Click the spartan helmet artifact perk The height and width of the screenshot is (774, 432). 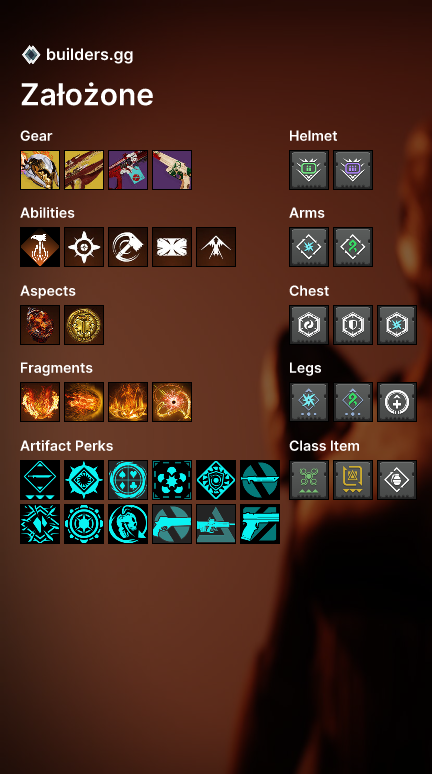tap(128, 524)
